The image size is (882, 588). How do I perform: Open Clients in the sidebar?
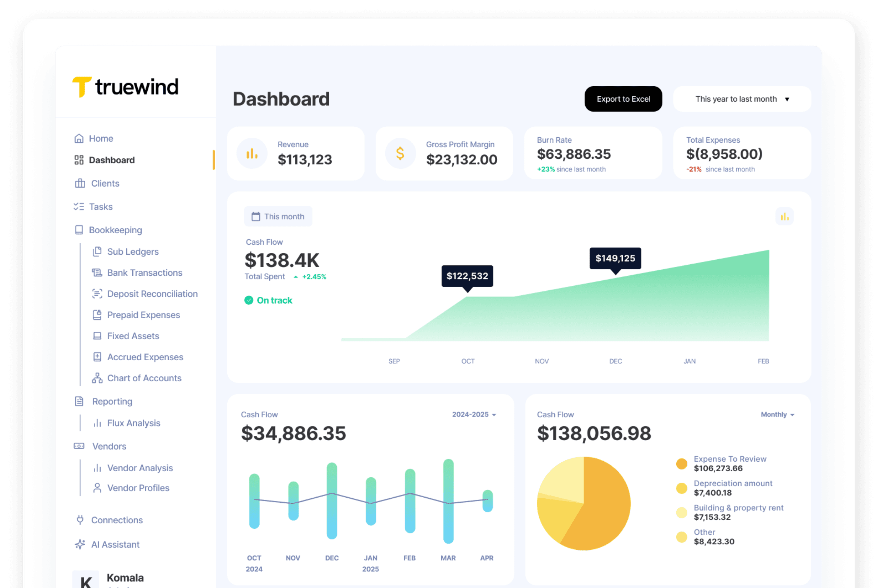point(105,183)
